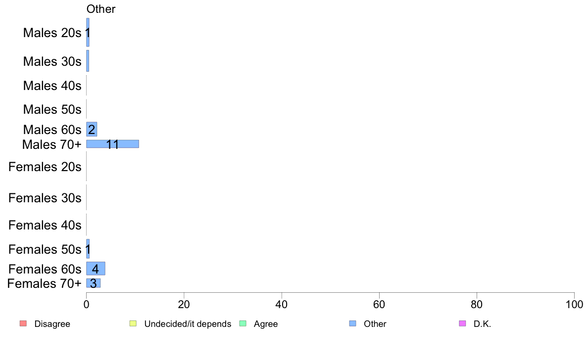Select the Males 60s bar labeled 2

(x=92, y=130)
